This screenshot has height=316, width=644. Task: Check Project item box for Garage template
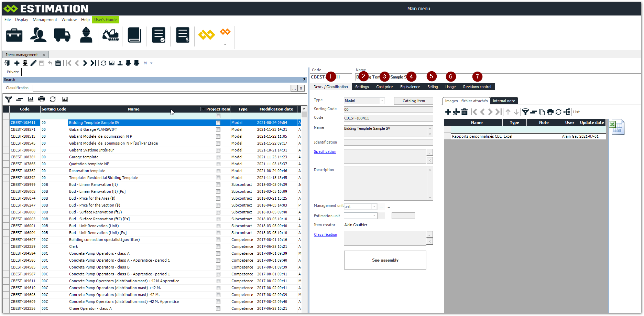tap(218, 157)
